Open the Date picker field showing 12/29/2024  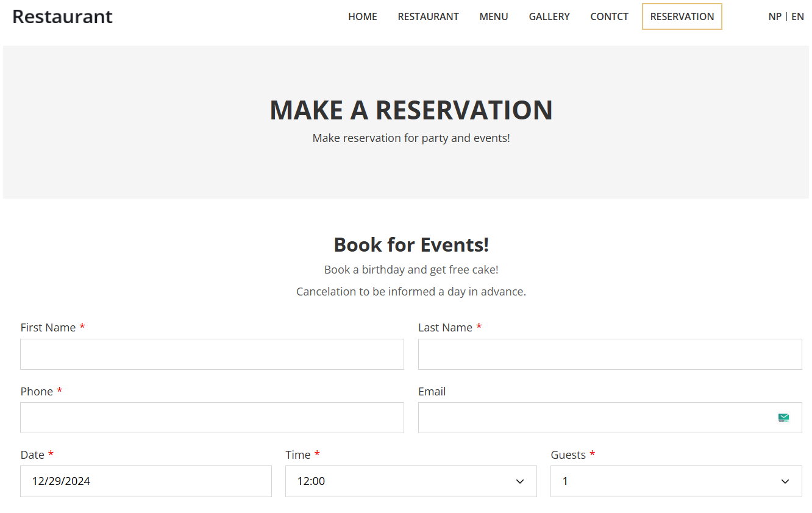[x=146, y=481]
